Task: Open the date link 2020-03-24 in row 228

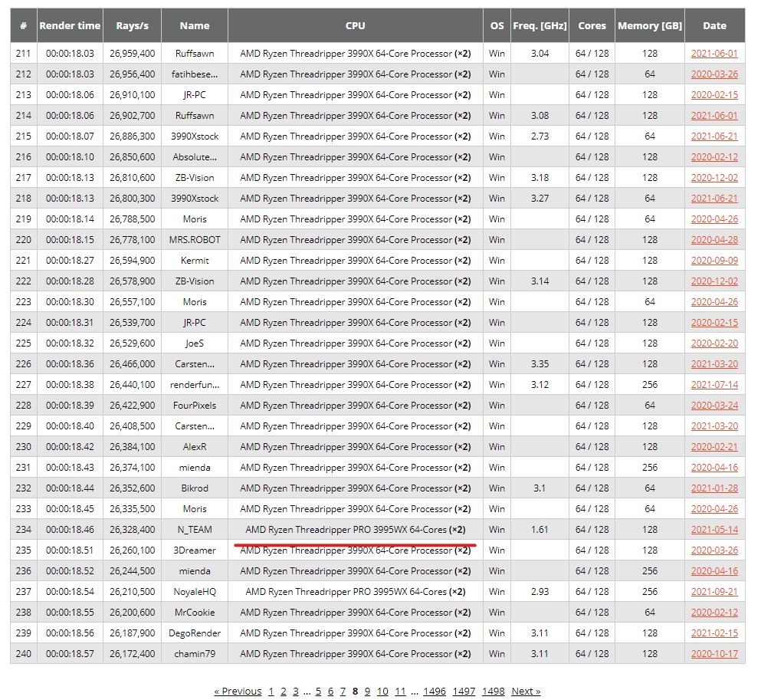Action: (x=714, y=406)
